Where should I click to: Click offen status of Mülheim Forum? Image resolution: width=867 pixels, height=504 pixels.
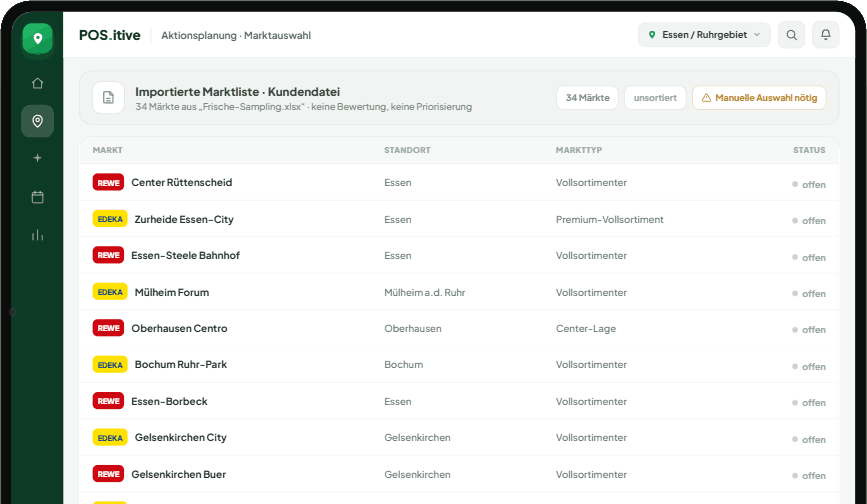click(809, 293)
